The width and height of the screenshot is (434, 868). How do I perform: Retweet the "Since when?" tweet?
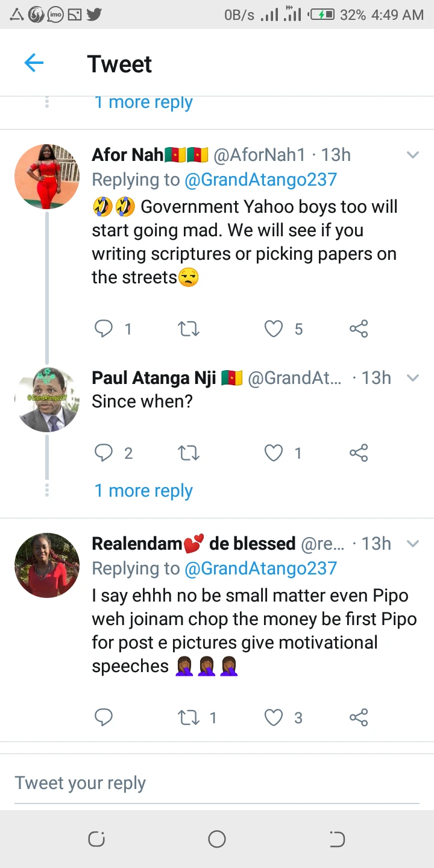pos(189,453)
